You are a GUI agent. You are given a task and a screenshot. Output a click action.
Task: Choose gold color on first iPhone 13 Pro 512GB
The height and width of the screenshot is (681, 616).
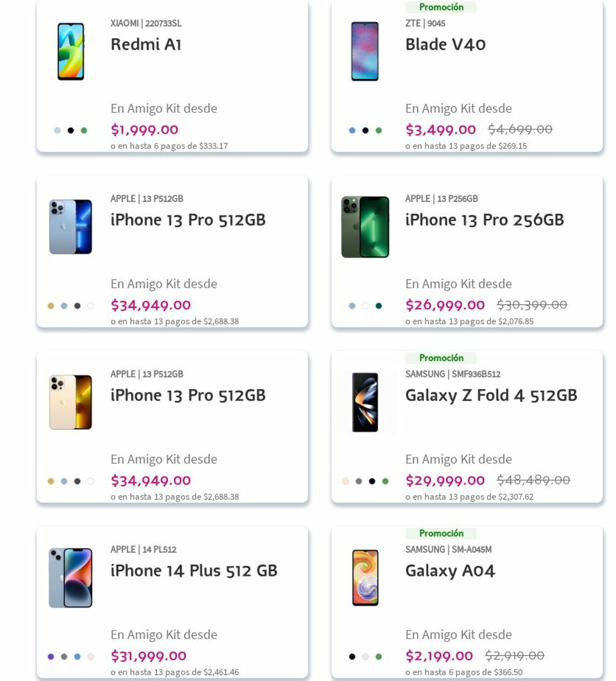pyautogui.click(x=51, y=306)
